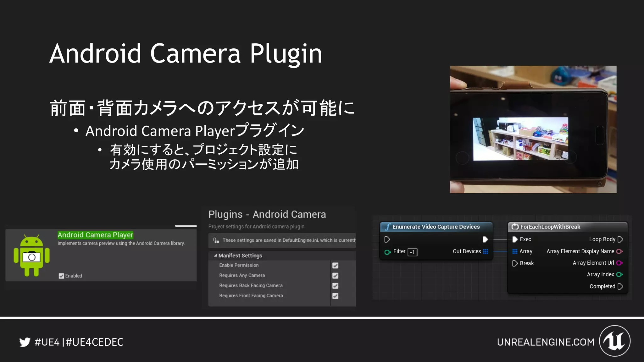Click the Array Element Url pin
This screenshot has height=362, width=644.
(619, 263)
